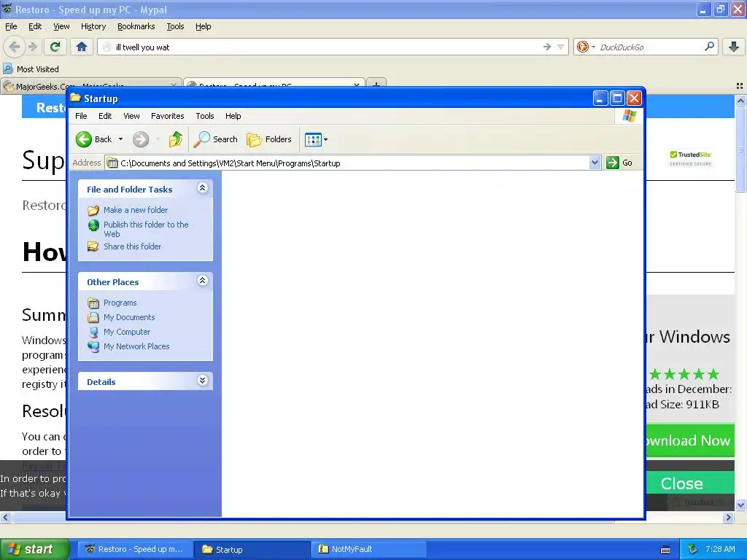The height and width of the screenshot is (560, 747).
Task: Open the Bookmarks menu in Mypal browser
Action: (136, 27)
